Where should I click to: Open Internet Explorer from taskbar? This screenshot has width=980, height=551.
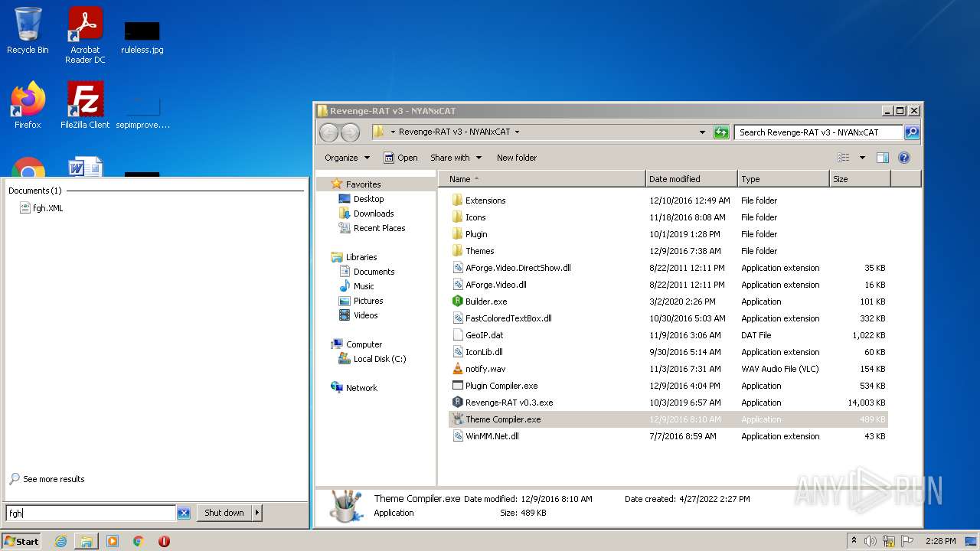pyautogui.click(x=60, y=541)
